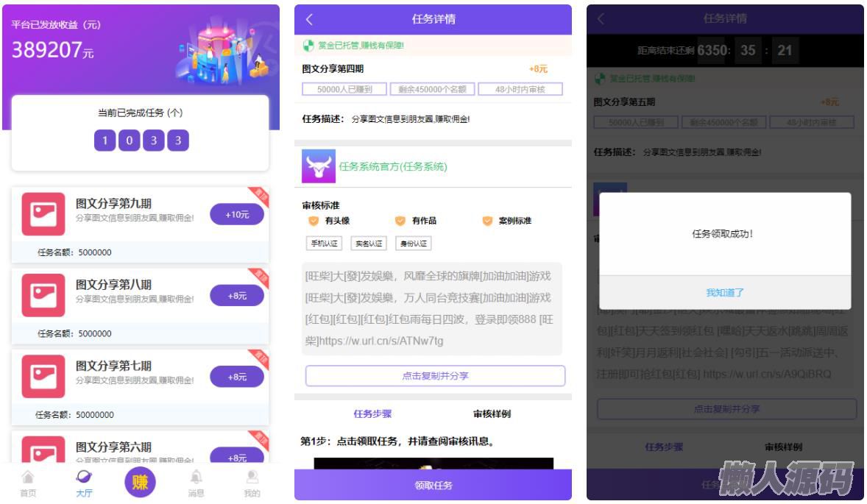
Task: Dismiss the dialog with 我知道了
Action: [x=725, y=293]
